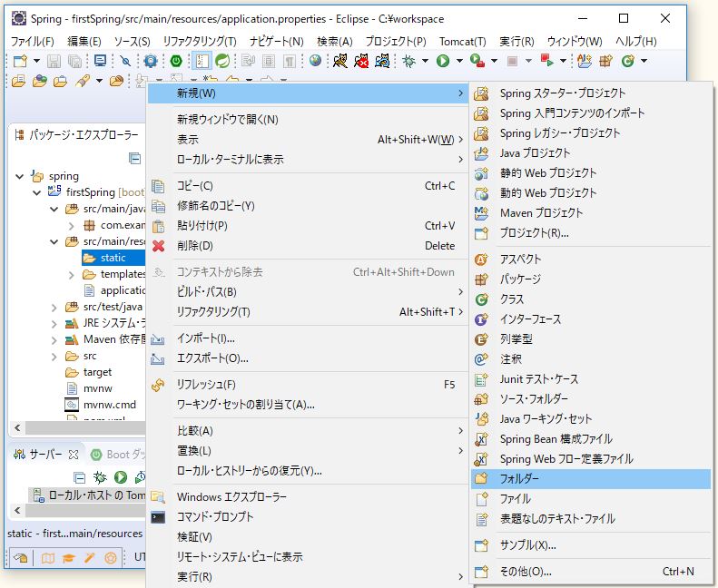Select コピー(C) from the context menu
Screen dimensions: 718x588
coord(308,186)
